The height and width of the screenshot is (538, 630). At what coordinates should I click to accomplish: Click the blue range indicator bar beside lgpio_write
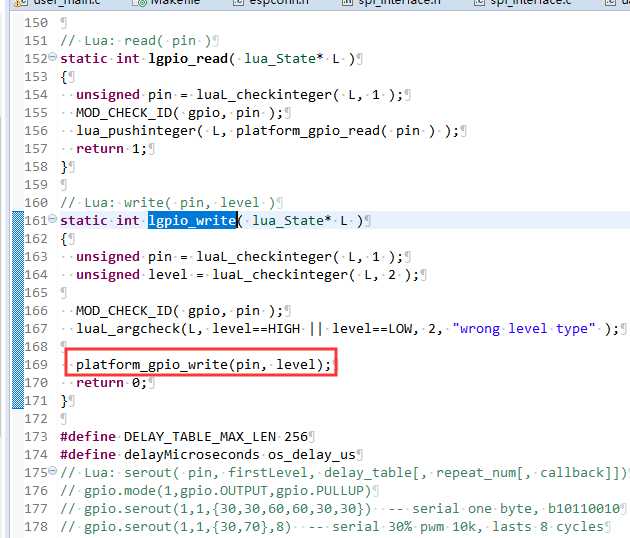[18, 310]
